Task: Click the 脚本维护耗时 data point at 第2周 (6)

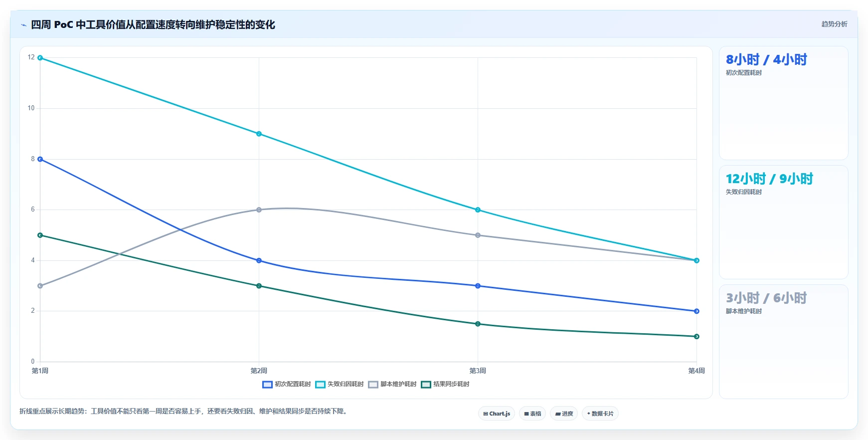Action: coord(259,210)
